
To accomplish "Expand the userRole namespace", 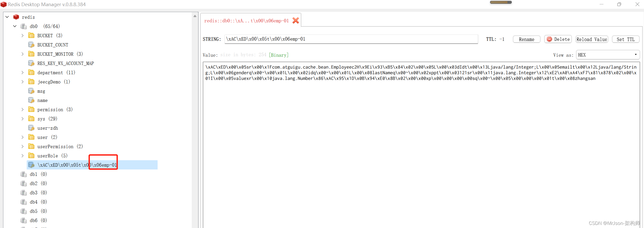I will tap(23, 156).
